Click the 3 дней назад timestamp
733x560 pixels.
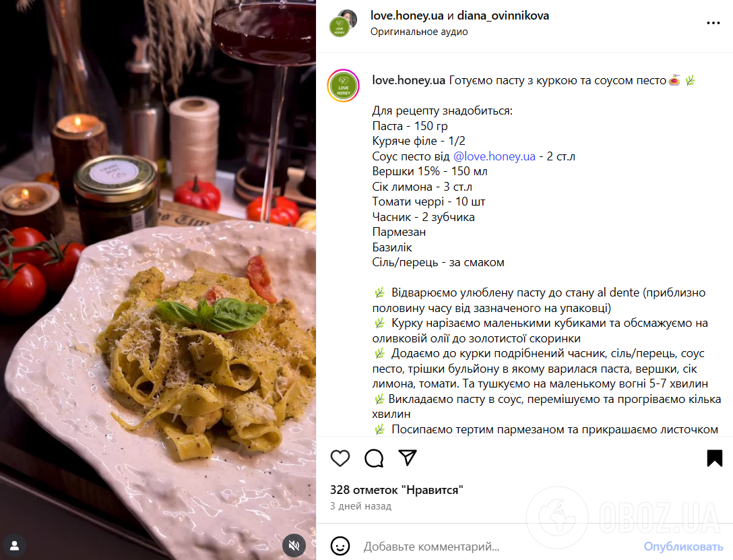[360, 506]
